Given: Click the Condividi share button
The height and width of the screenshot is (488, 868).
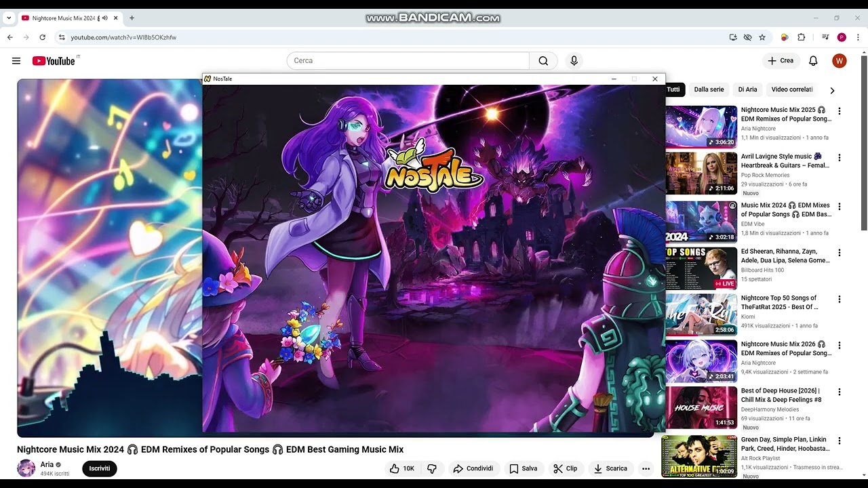Looking at the screenshot, I should (473, 468).
